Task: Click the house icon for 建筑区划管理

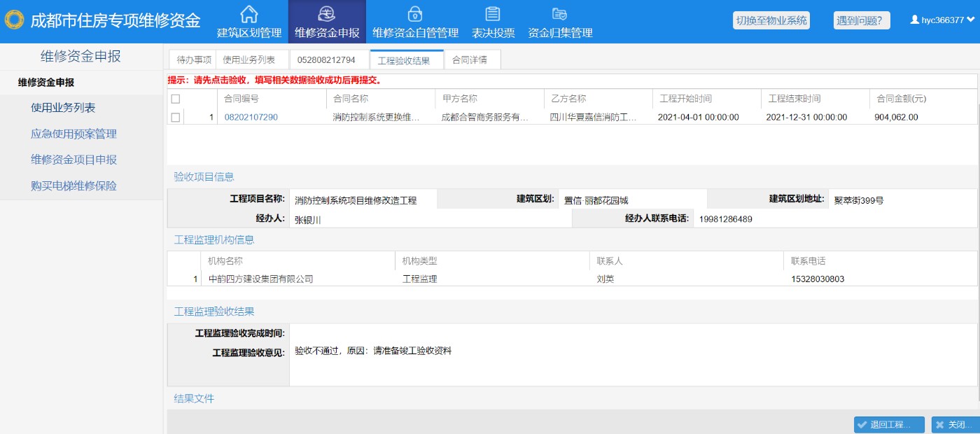Action: coord(249,14)
